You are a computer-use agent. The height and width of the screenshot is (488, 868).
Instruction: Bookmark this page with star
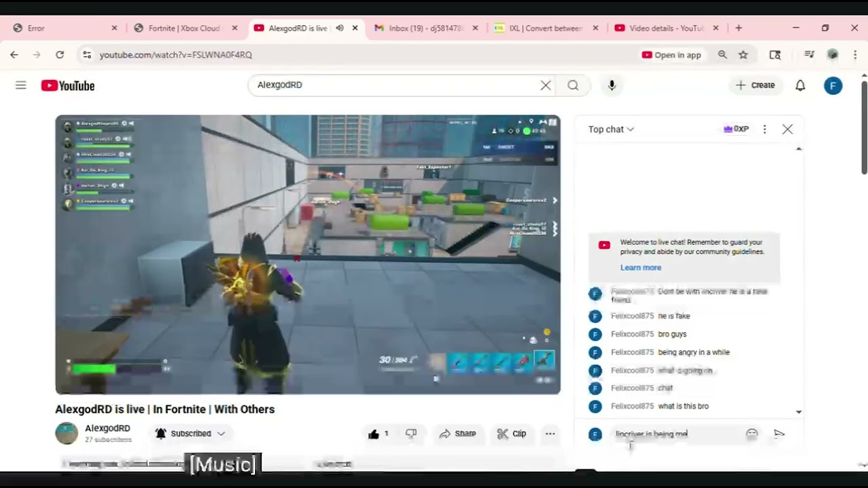click(743, 55)
